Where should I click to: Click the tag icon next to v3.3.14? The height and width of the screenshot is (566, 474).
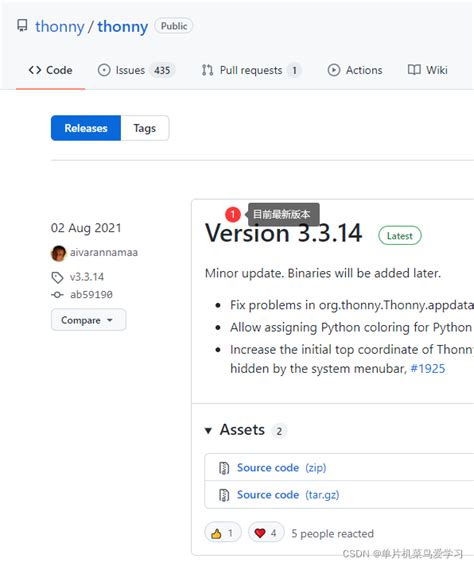click(57, 277)
